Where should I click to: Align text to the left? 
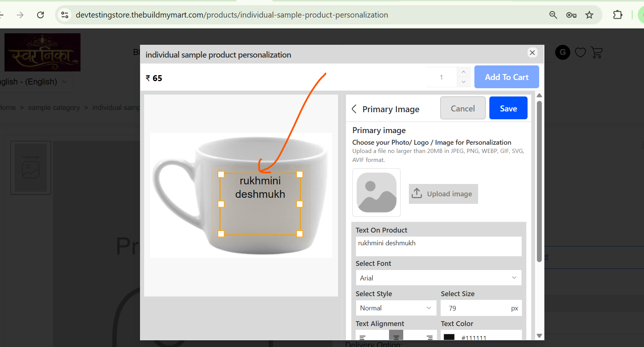click(x=362, y=337)
